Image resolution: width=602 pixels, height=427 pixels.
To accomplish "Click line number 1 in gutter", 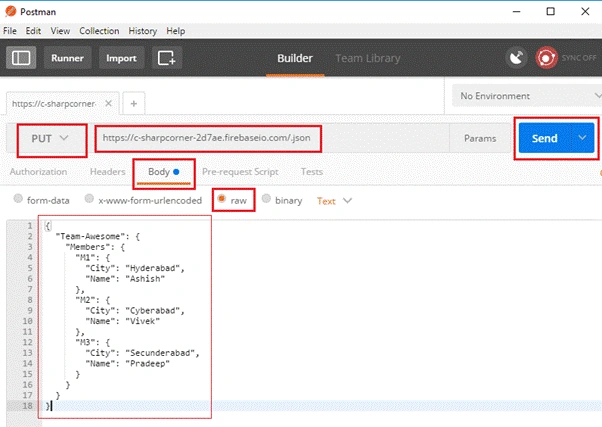I will click(x=30, y=226).
